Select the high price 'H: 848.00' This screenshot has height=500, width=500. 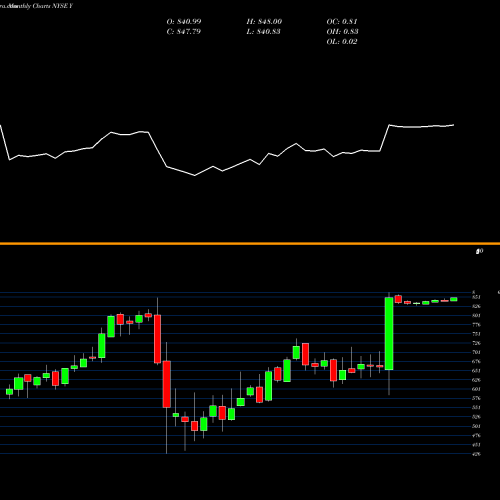(x=264, y=22)
